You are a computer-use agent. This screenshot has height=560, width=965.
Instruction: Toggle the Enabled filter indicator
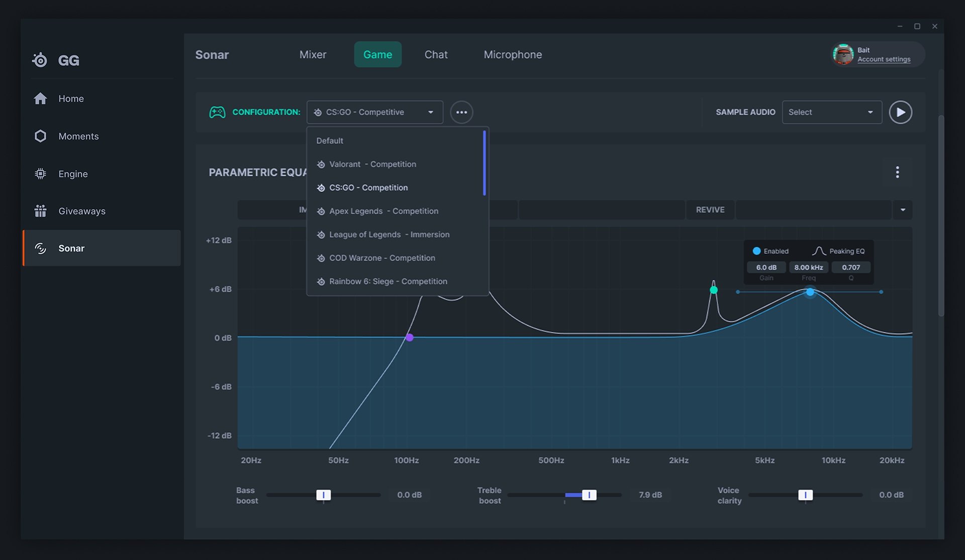(756, 251)
